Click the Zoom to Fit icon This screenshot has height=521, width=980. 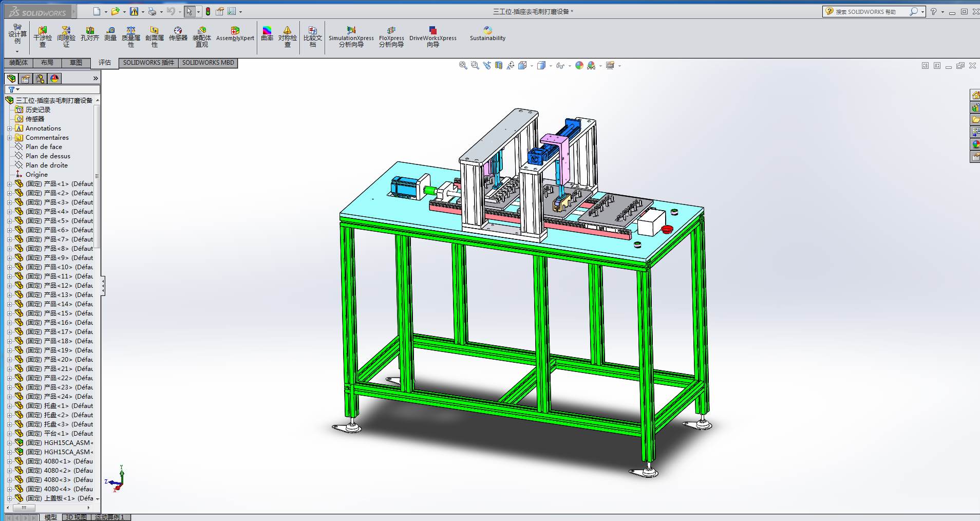pos(463,65)
